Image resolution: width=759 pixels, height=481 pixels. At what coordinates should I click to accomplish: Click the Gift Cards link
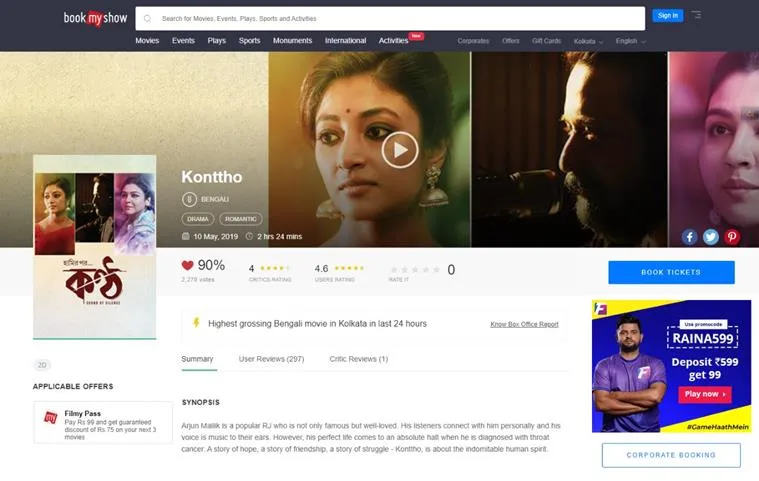pos(546,41)
